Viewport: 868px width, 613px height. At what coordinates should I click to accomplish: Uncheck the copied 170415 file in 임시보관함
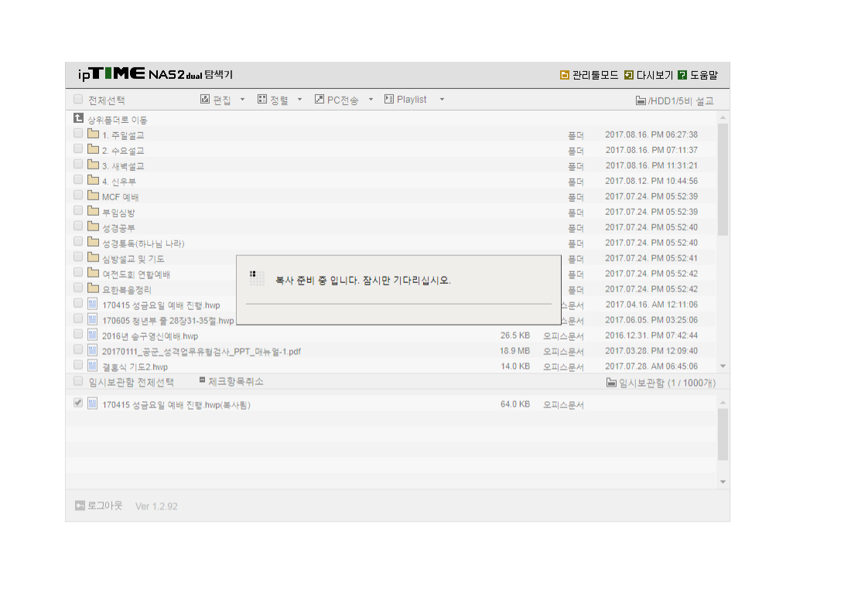(x=78, y=403)
